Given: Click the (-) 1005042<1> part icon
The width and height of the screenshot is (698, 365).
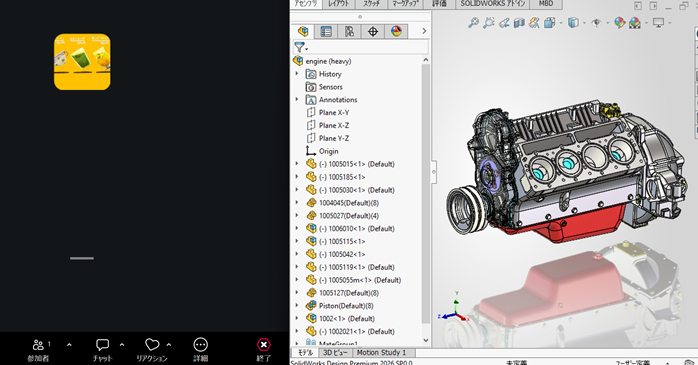Looking at the screenshot, I should [x=311, y=254].
